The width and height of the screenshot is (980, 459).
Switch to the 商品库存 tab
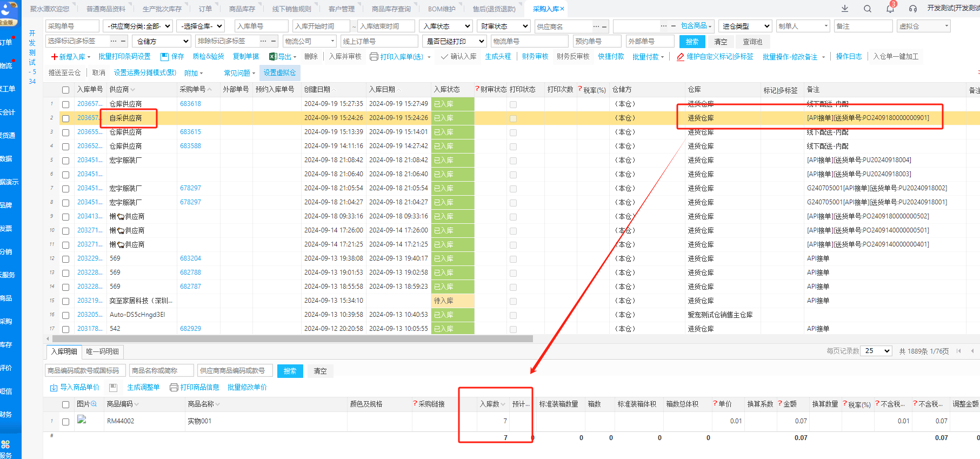pyautogui.click(x=242, y=9)
